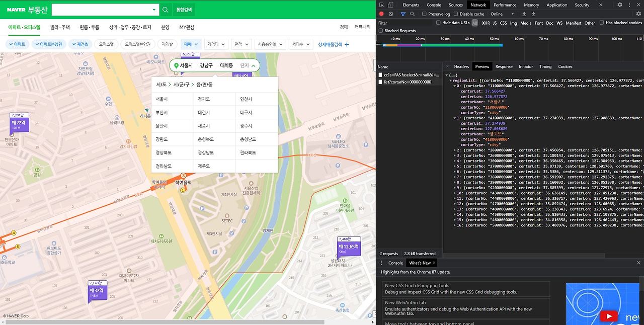Click the DevTools inspect element icon
Image resolution: width=644 pixels, height=325 pixels.
coord(381,5)
